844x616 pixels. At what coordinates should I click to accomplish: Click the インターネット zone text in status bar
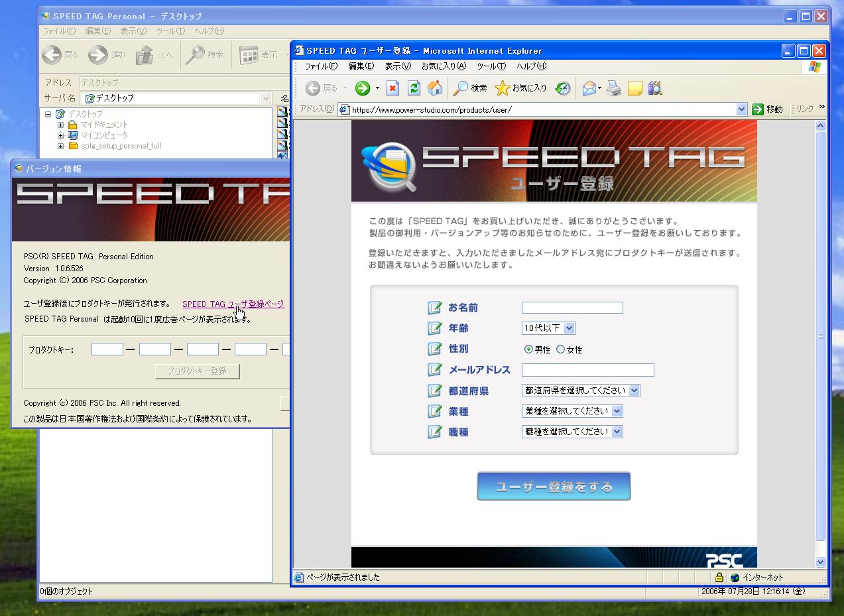(762, 578)
